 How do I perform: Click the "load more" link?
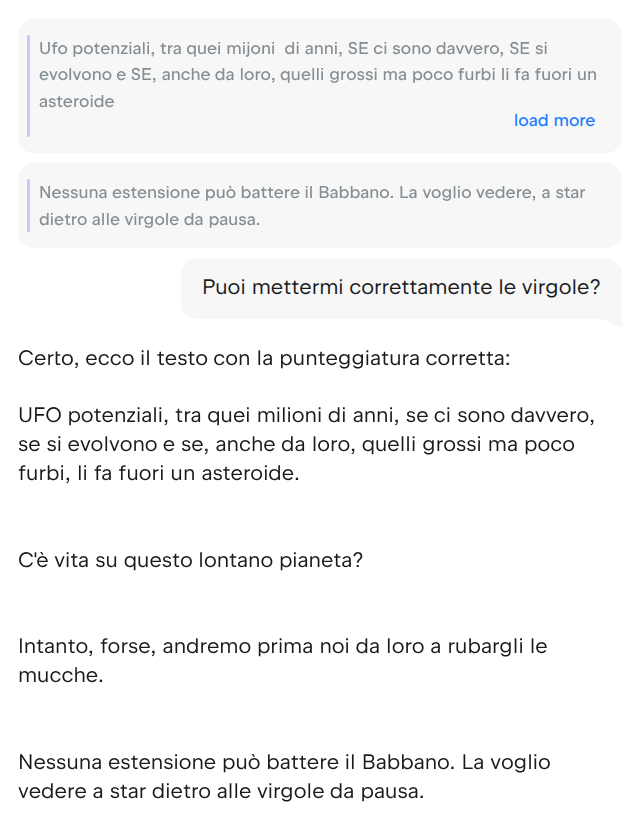[x=554, y=121]
